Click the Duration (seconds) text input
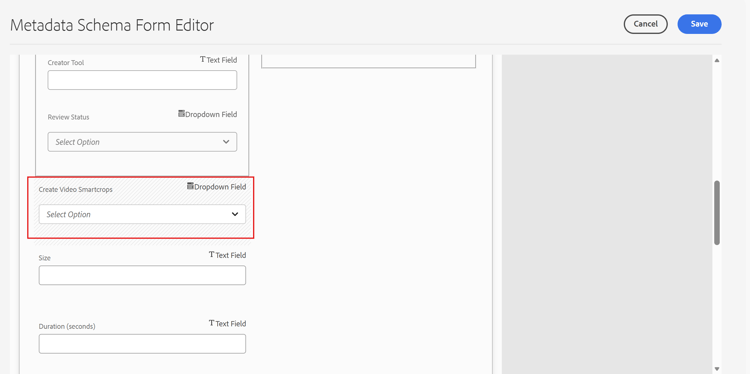750x374 pixels. pyautogui.click(x=142, y=344)
